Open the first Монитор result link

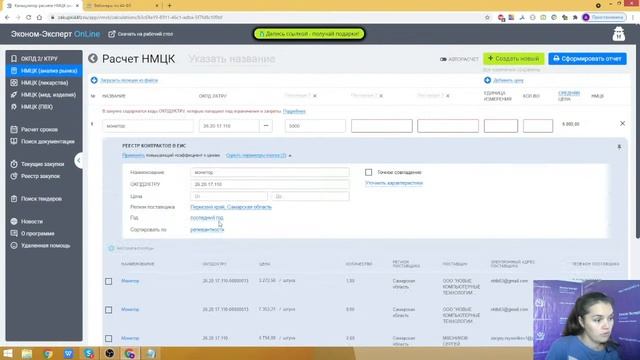[x=130, y=281]
